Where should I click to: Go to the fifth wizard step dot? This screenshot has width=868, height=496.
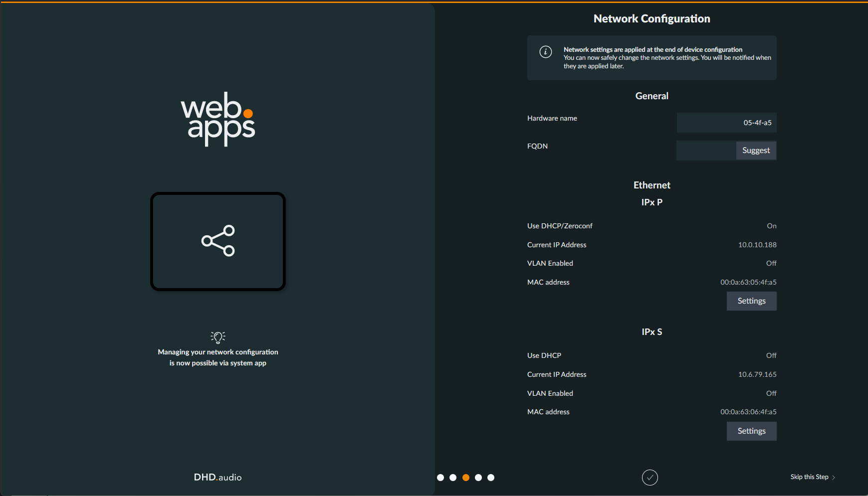click(491, 478)
